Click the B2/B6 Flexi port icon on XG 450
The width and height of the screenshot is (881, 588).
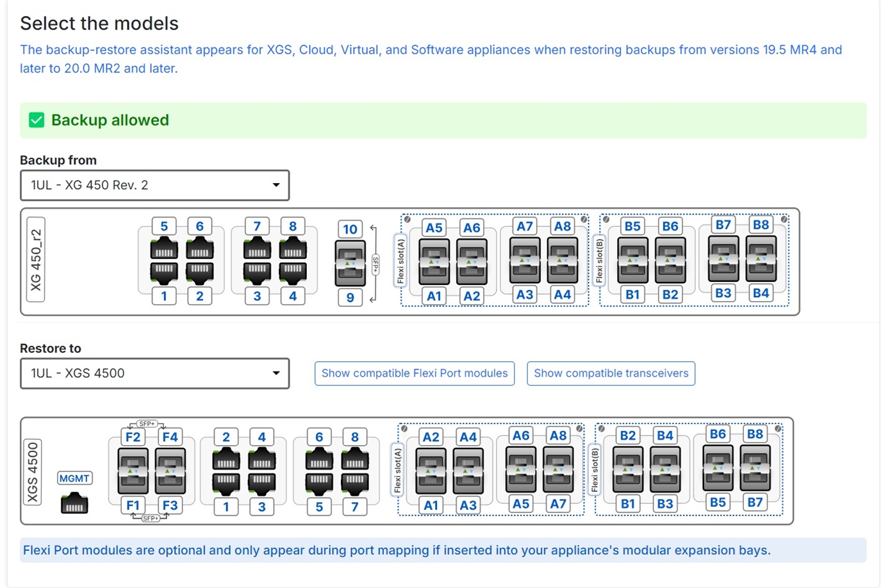click(x=670, y=261)
